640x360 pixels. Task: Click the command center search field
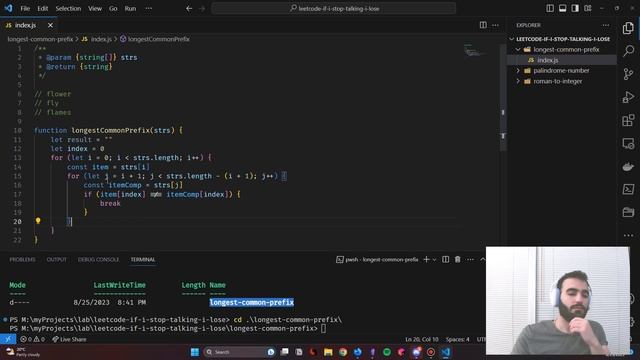(x=333, y=8)
